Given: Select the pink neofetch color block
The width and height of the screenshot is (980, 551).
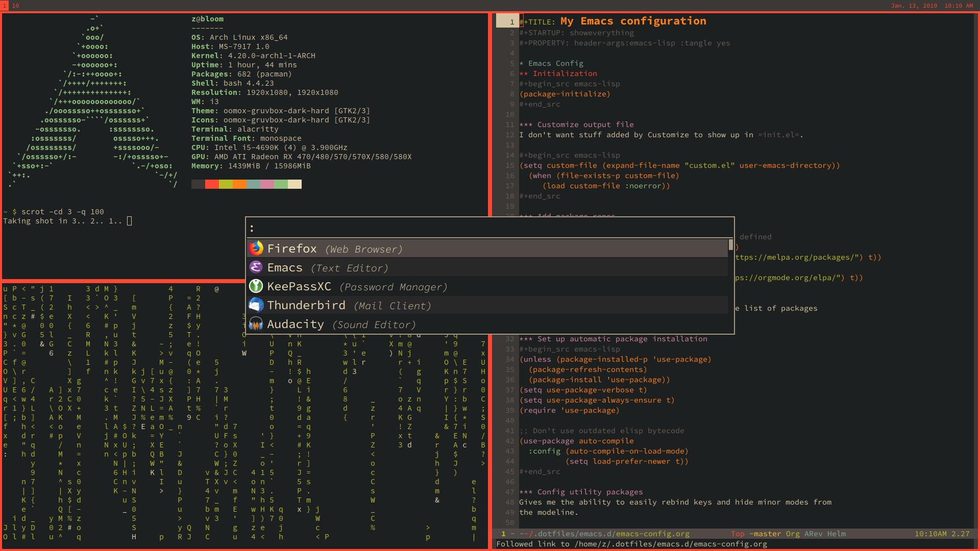Looking at the screenshot, I should pyautogui.click(x=267, y=184).
